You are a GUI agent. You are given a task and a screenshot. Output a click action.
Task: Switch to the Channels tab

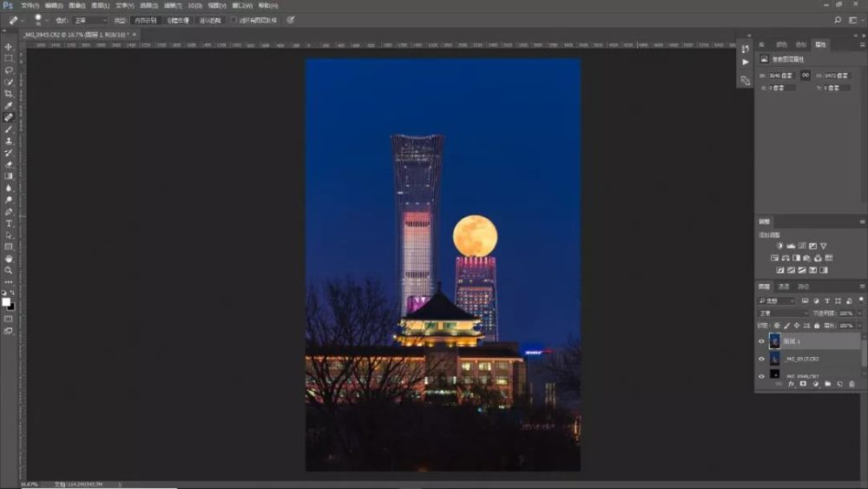tap(784, 287)
